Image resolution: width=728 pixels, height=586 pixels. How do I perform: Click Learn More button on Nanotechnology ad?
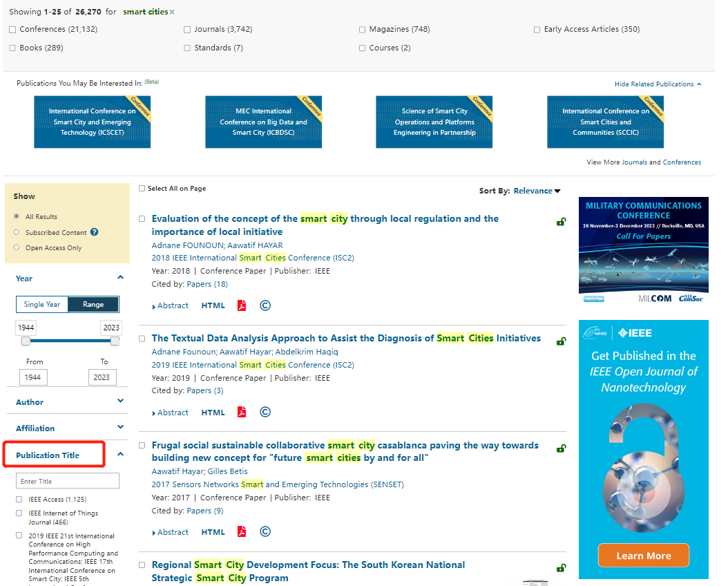644,556
